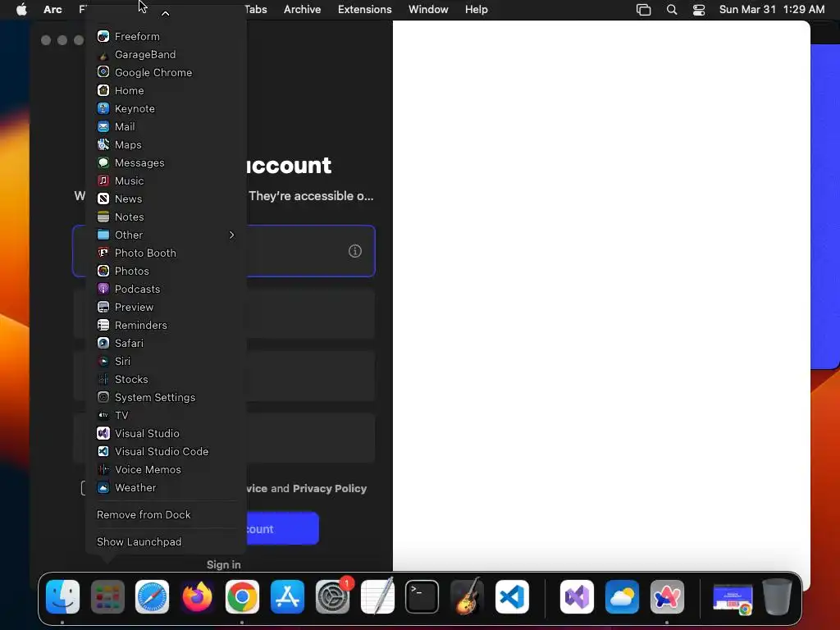Open the Apple menu
The width and height of the screenshot is (840, 630).
[21, 10]
